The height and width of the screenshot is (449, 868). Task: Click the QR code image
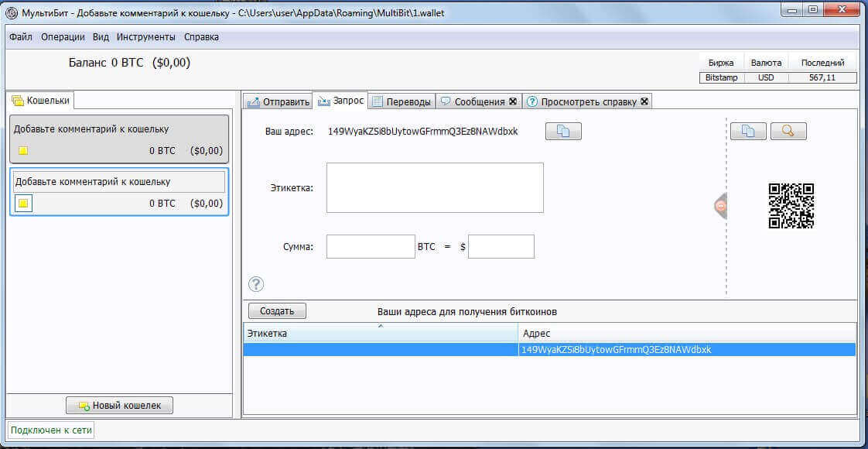point(791,206)
